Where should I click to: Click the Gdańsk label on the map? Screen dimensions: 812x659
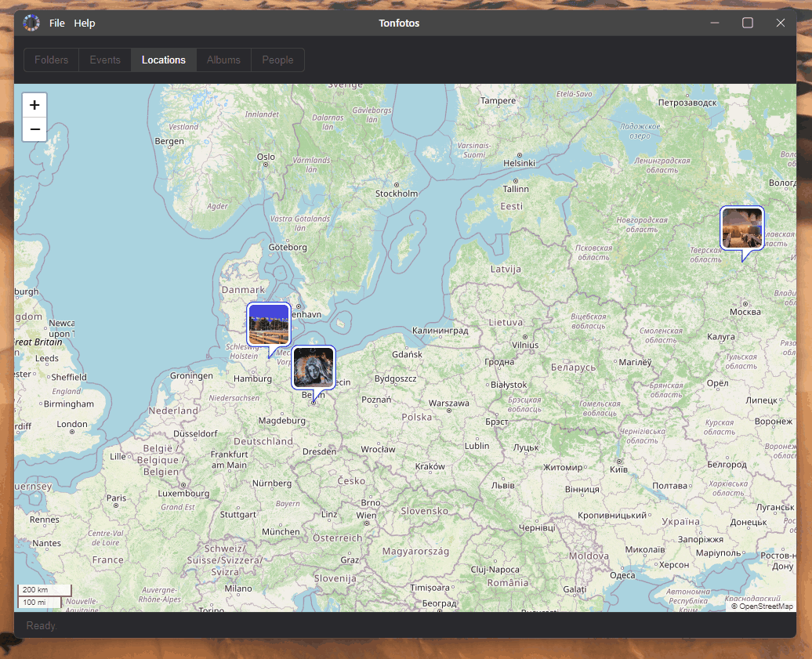point(407,354)
